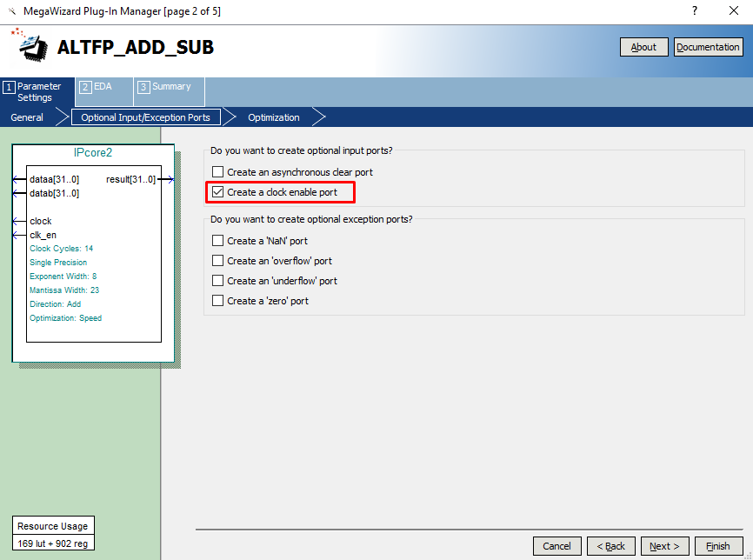Select Optional Input/Exception Ports step
753x560 pixels.
tap(145, 117)
